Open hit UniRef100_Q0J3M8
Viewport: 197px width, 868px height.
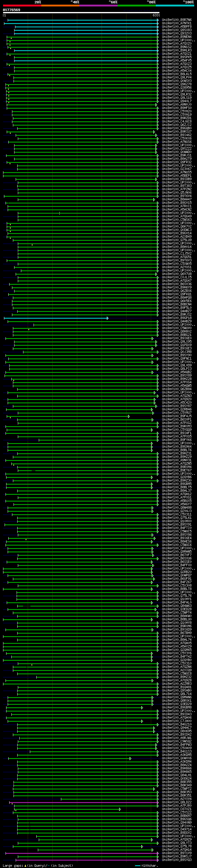(176, 352)
